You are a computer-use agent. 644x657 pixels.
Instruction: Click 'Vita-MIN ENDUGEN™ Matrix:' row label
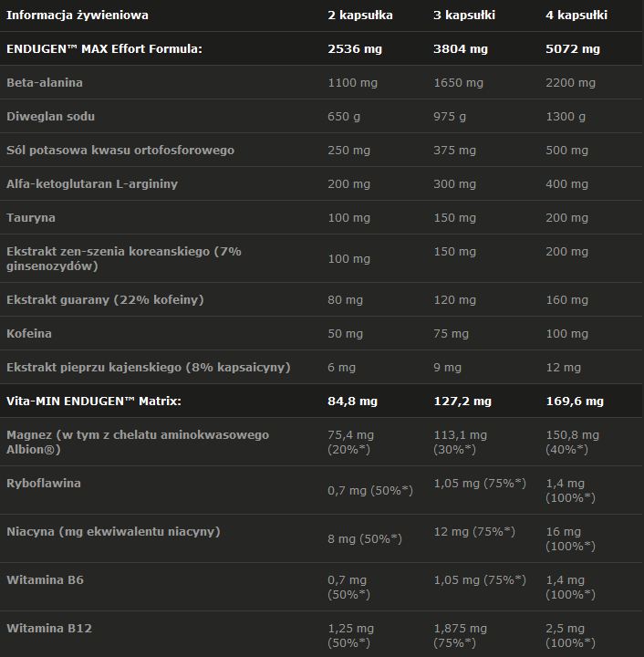(x=94, y=401)
